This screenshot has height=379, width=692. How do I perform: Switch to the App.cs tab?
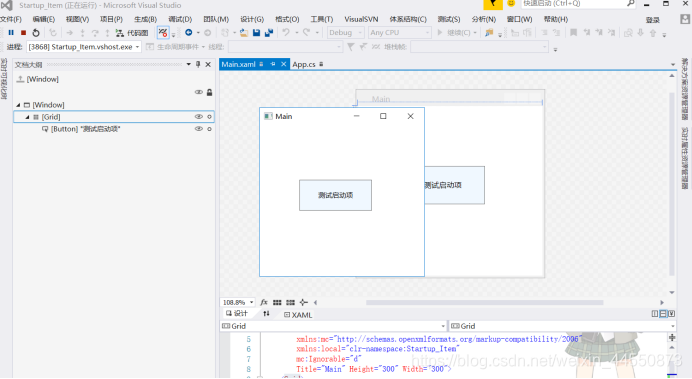pyautogui.click(x=304, y=64)
